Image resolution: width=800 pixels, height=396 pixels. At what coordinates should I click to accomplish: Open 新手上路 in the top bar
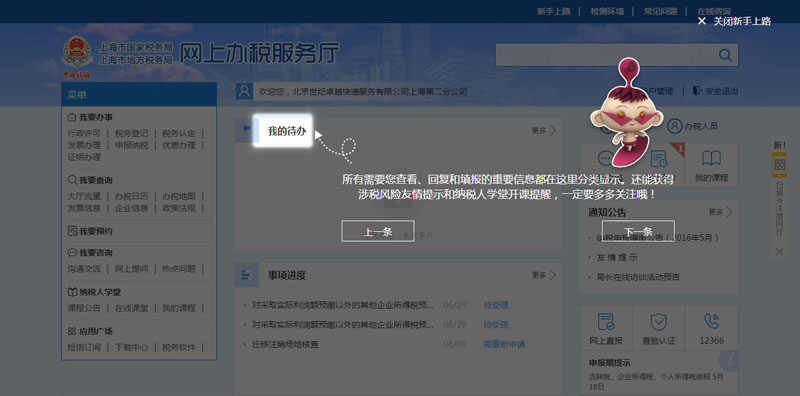(554, 11)
